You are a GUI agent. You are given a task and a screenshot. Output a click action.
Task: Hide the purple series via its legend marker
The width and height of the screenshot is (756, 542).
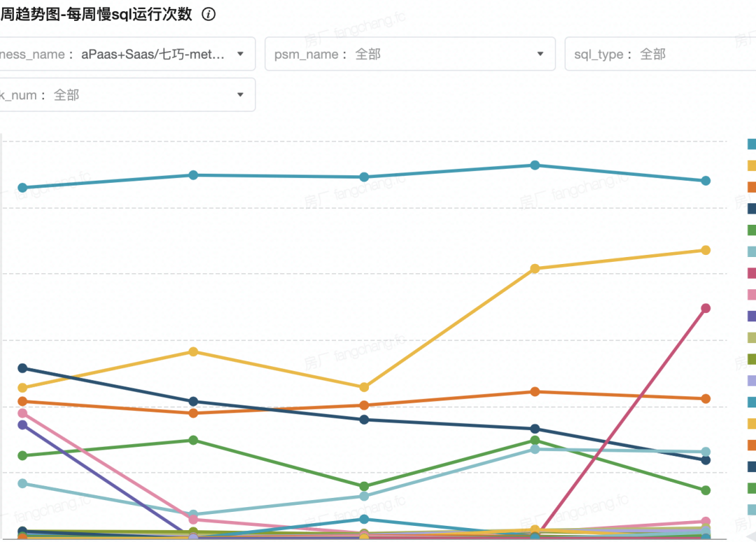[752, 316]
